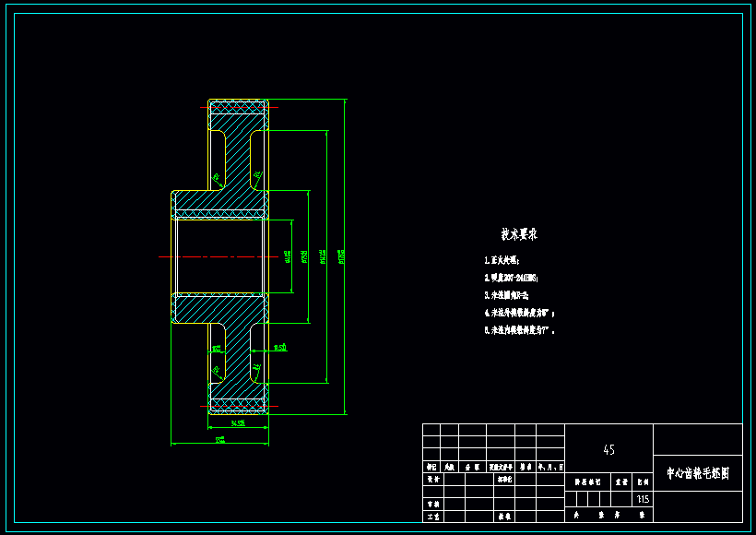The image size is (756, 535).
Task: Select the 更改文件号 column header
Action: [501, 467]
